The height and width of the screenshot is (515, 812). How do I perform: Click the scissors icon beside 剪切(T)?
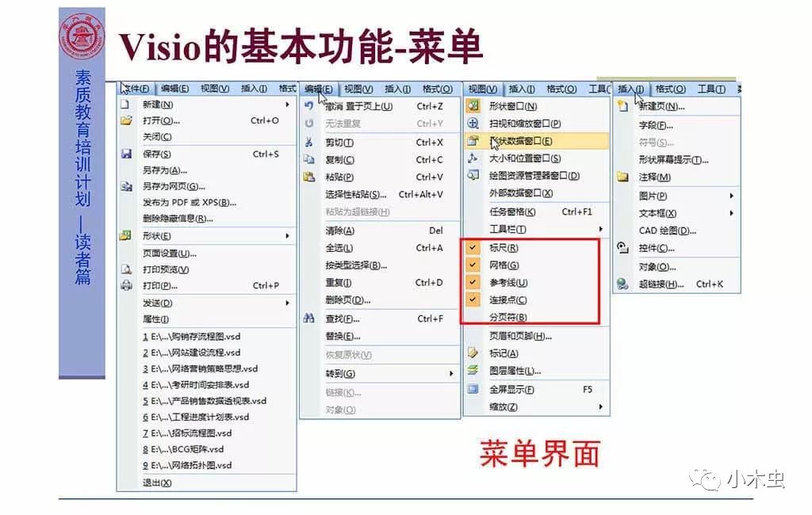tap(309, 143)
